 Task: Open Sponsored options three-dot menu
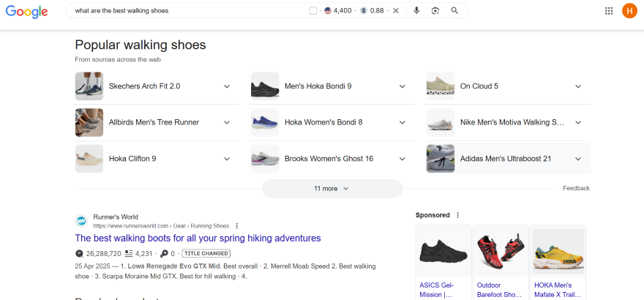[458, 215]
